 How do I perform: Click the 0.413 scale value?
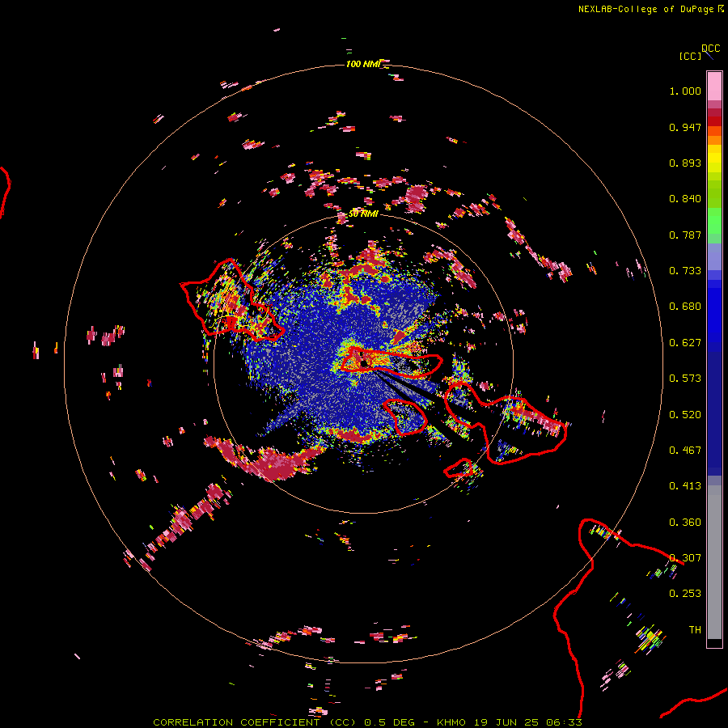coord(685,486)
